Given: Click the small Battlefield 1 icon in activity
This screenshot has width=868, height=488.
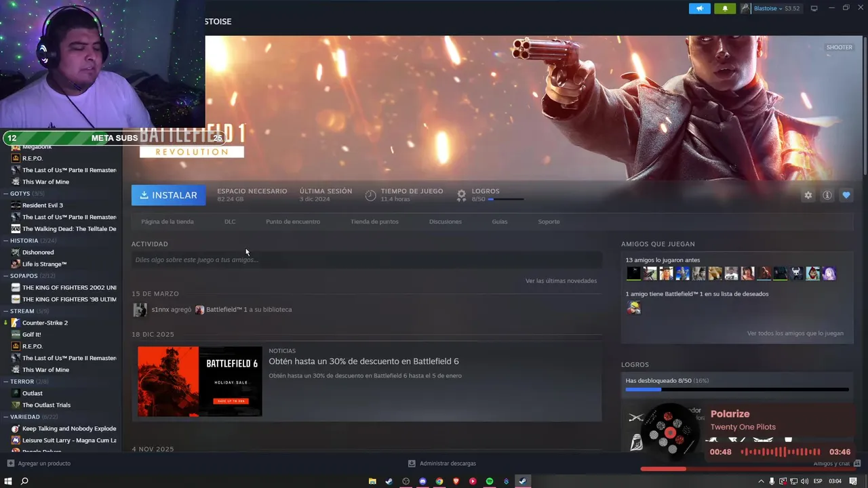Looking at the screenshot, I should (x=199, y=310).
